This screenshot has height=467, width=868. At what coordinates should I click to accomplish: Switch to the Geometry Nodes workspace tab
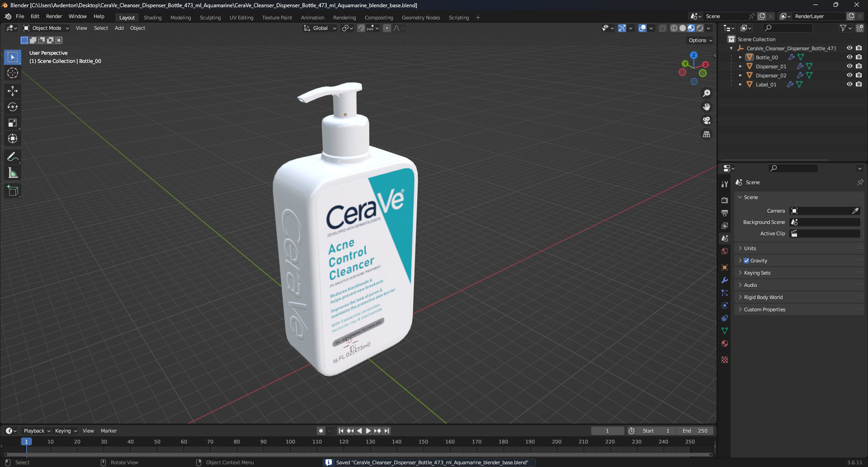point(421,18)
